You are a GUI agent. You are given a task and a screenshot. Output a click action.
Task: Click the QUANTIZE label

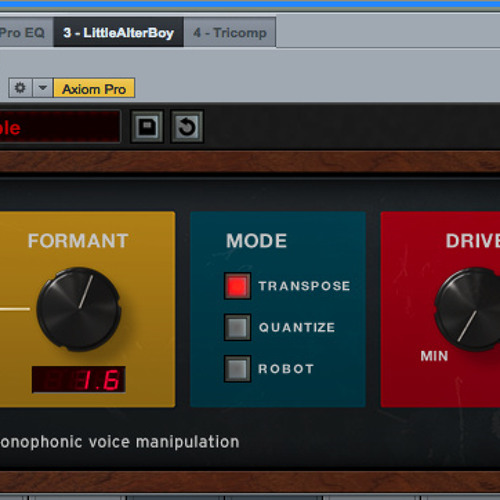297,327
